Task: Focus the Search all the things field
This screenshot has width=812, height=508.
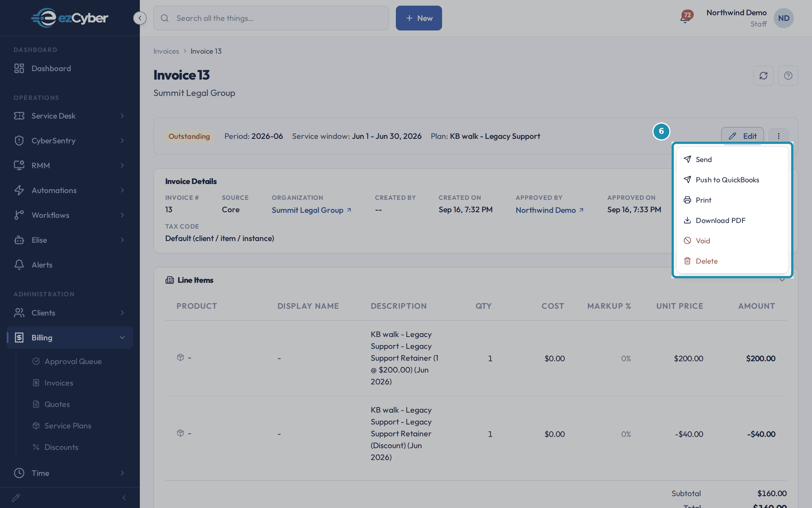Action: coord(271,18)
